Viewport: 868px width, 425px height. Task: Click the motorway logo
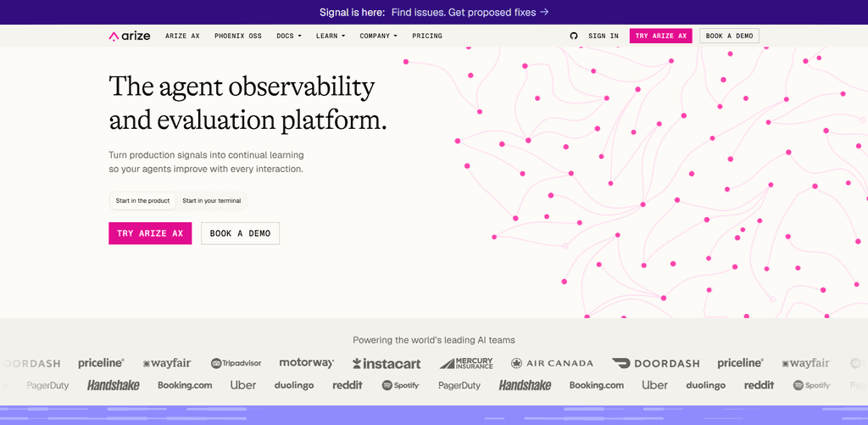tap(307, 363)
